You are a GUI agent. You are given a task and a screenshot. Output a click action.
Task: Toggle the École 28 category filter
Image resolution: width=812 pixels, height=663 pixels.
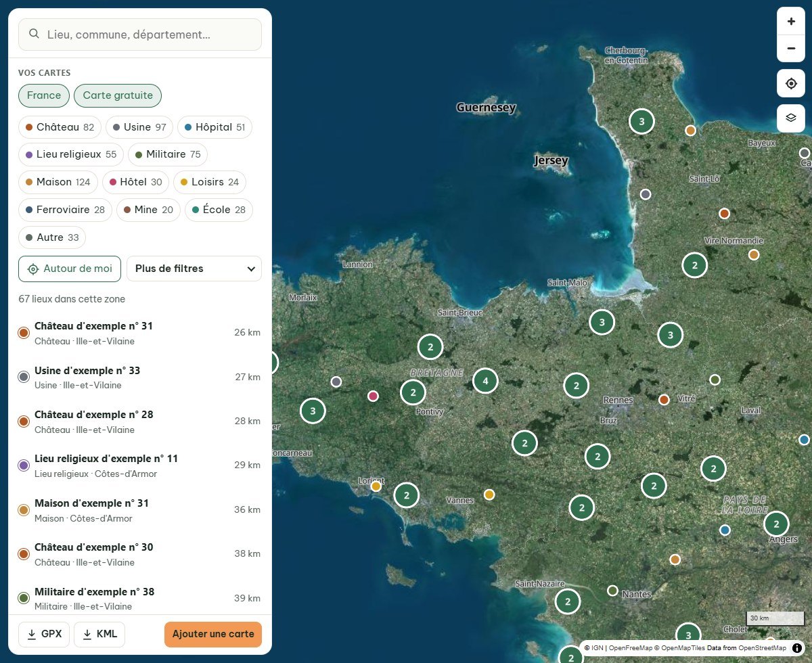click(219, 210)
